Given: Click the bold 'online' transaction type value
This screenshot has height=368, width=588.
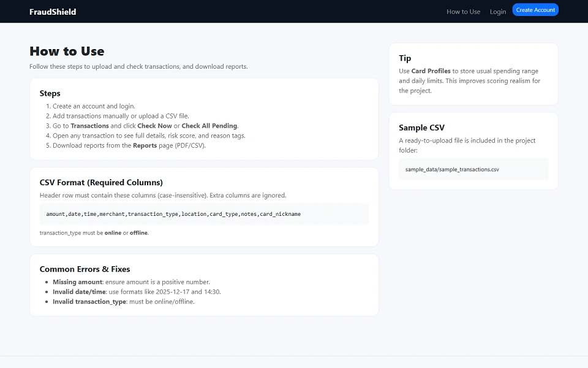Looking at the screenshot, I should tap(113, 233).
